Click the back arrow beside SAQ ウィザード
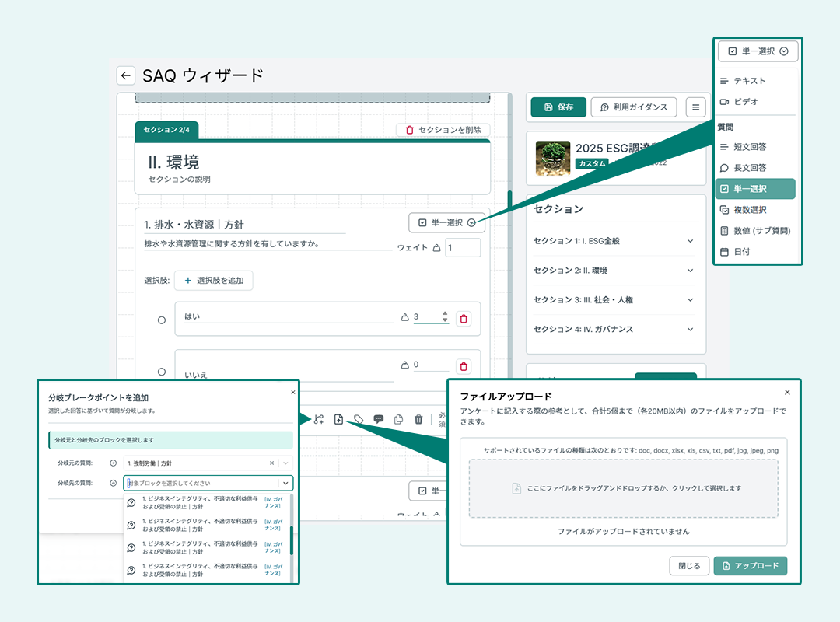The width and height of the screenshot is (840, 622). tap(125, 75)
